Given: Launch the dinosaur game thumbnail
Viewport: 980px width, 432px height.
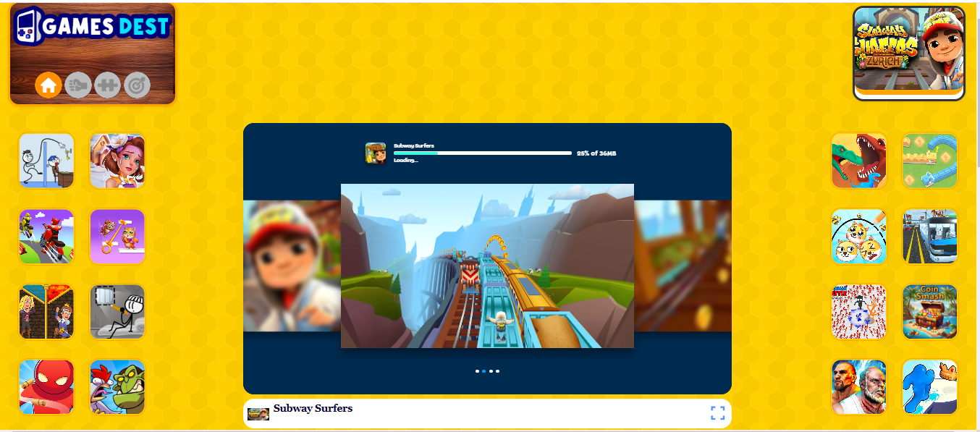Looking at the screenshot, I should pyautogui.click(x=858, y=161).
